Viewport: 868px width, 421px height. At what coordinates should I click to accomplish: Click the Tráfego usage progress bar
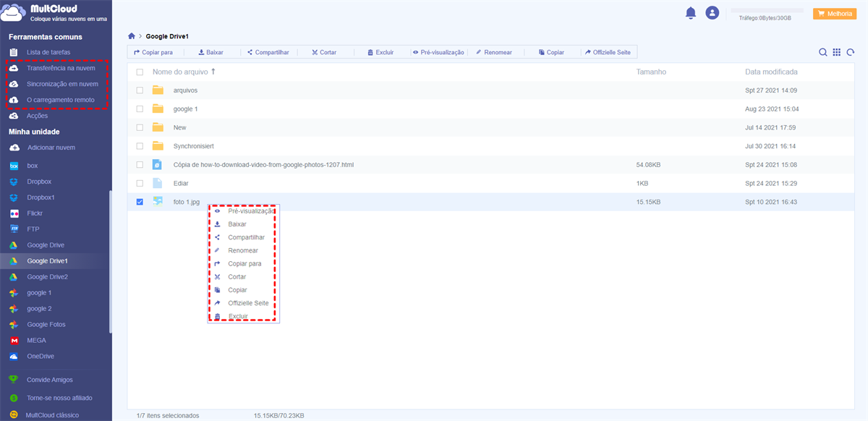click(x=767, y=11)
